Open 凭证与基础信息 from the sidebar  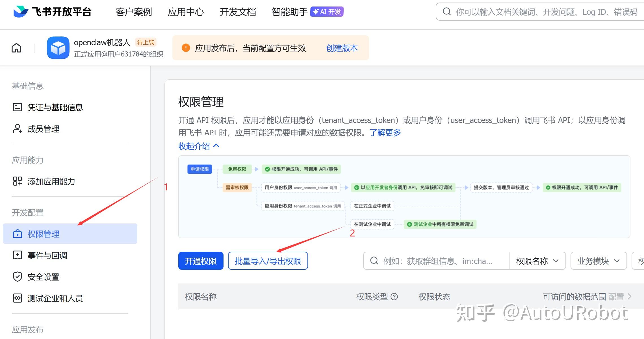[x=55, y=107]
